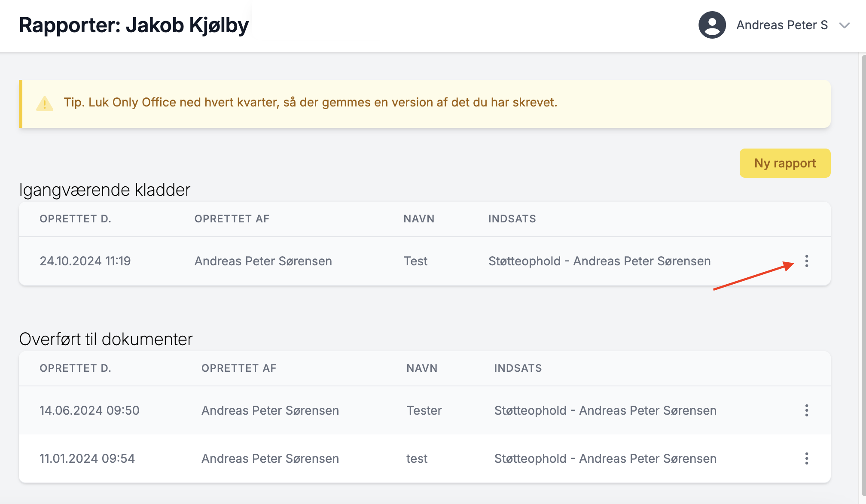Click the Indsats header in transferred documents table
This screenshot has height=504, width=866.
518,368
